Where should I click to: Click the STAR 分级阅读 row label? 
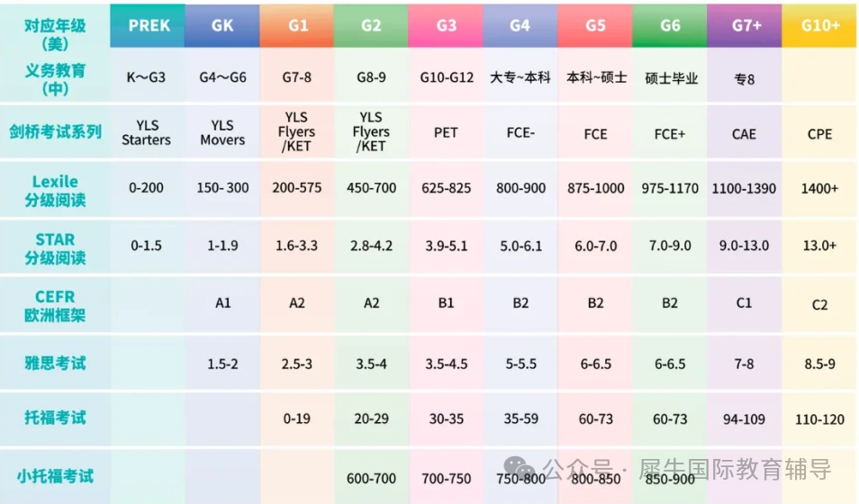[x=55, y=248]
